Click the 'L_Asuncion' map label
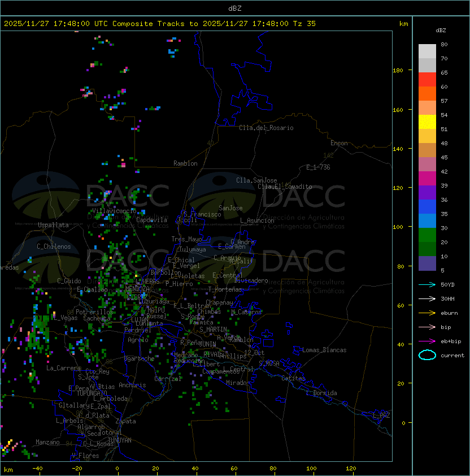 pyautogui.click(x=257, y=220)
